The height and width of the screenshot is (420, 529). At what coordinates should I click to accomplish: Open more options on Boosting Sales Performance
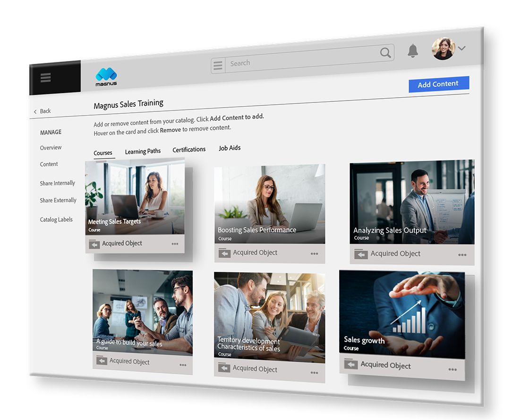tap(314, 254)
